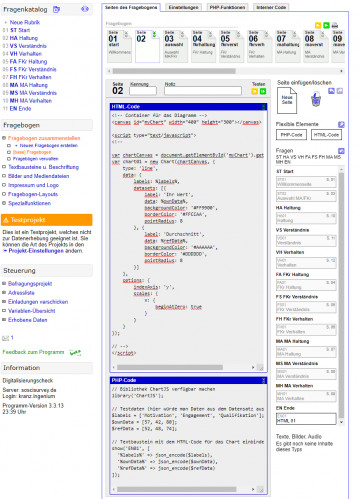Click the yellow test icon under Testen
This screenshot has width=361, height=499.
tap(255, 91)
